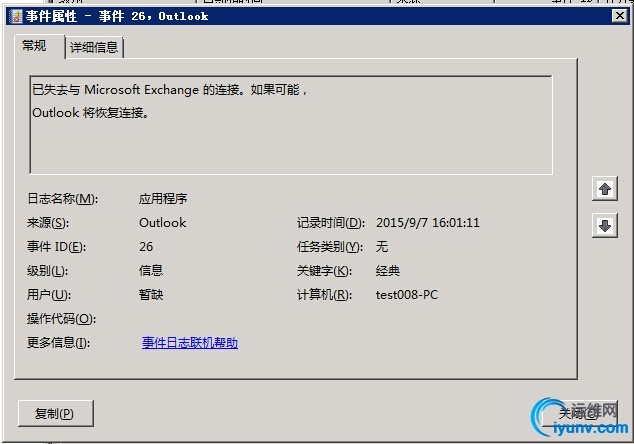634x444 pixels.
Task: Click the 记录时间(D) label
Action: point(331,223)
